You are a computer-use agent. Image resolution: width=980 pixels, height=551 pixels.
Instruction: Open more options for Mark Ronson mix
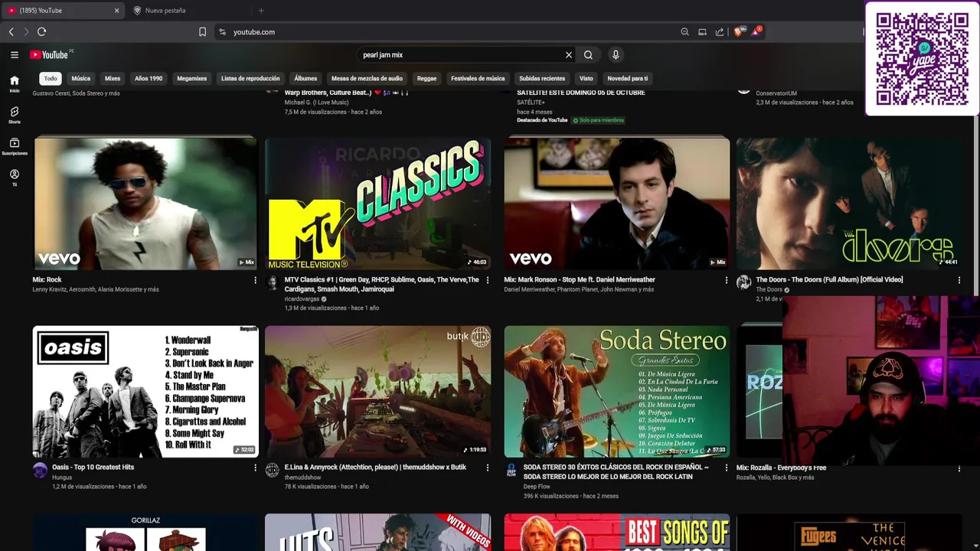click(727, 280)
